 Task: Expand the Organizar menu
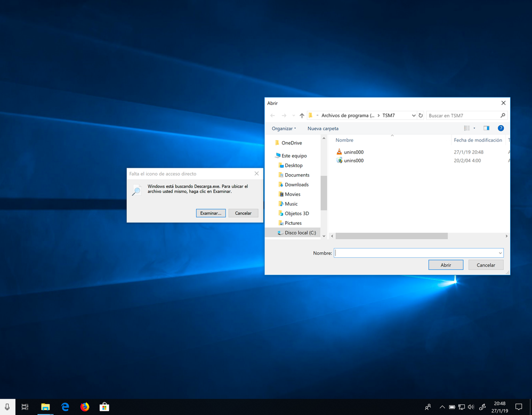(284, 128)
